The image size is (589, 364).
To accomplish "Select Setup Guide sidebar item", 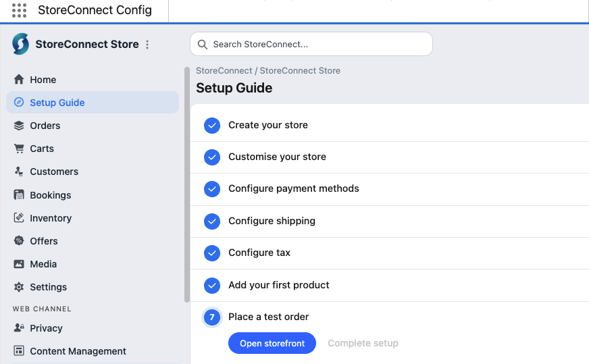I will (93, 103).
